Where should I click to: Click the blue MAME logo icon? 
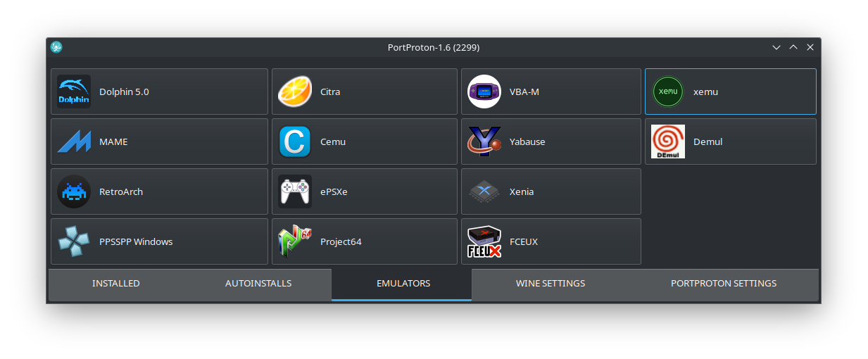tap(74, 141)
